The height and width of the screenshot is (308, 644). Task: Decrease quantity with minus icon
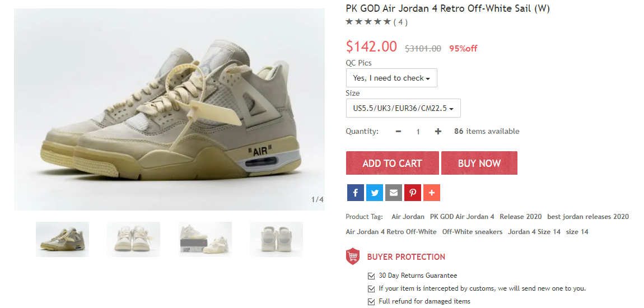[x=398, y=132]
